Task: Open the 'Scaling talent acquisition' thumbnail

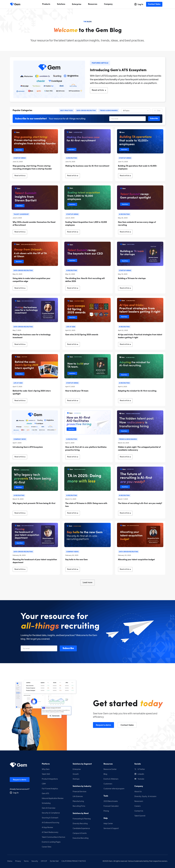Action: pyautogui.click(x=87, y=197)
